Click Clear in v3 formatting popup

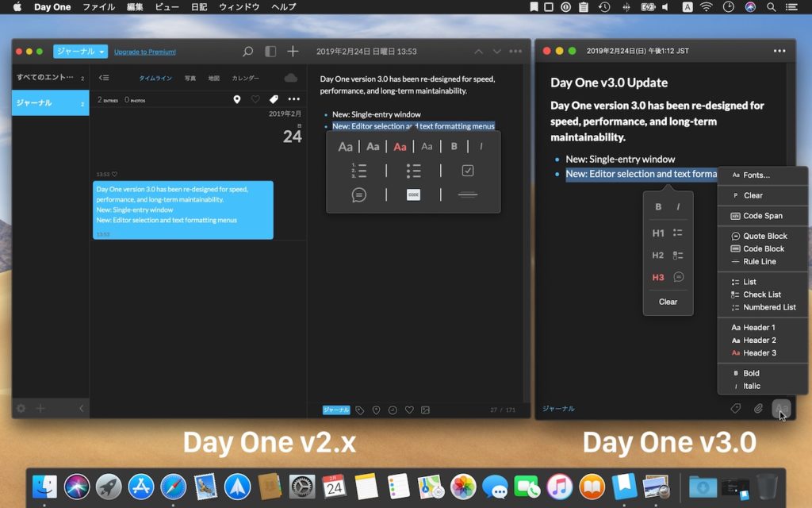point(668,302)
